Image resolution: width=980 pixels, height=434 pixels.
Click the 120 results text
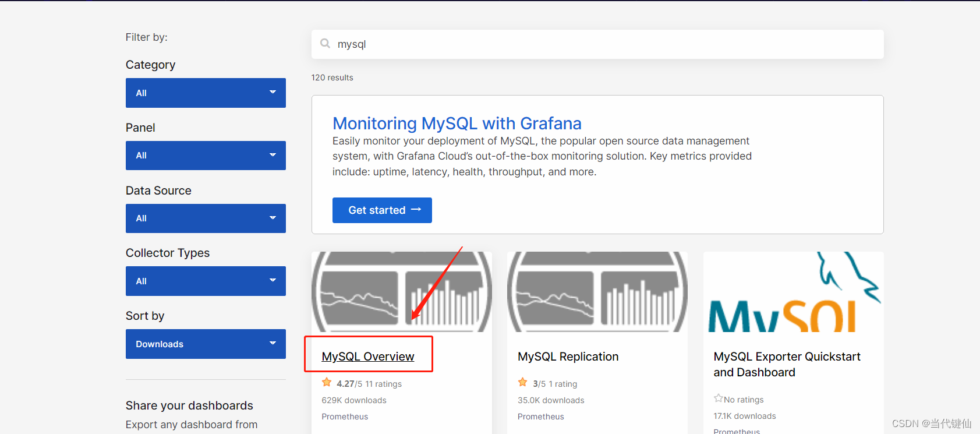coord(332,77)
